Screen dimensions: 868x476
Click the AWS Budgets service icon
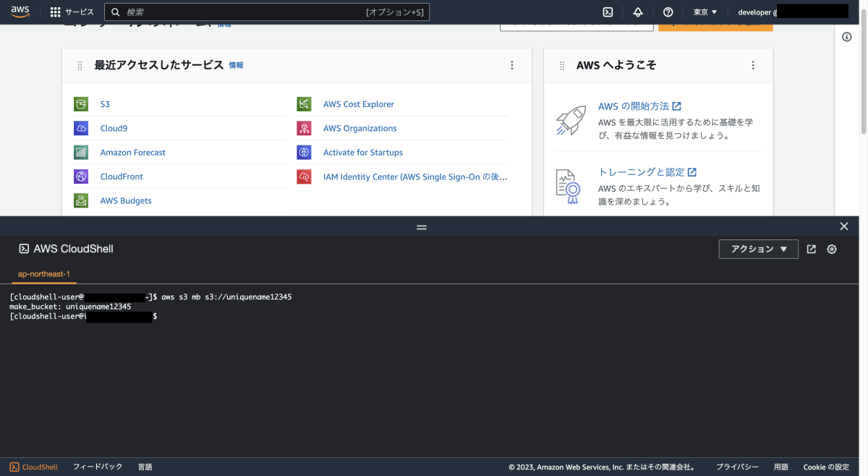[81, 200]
